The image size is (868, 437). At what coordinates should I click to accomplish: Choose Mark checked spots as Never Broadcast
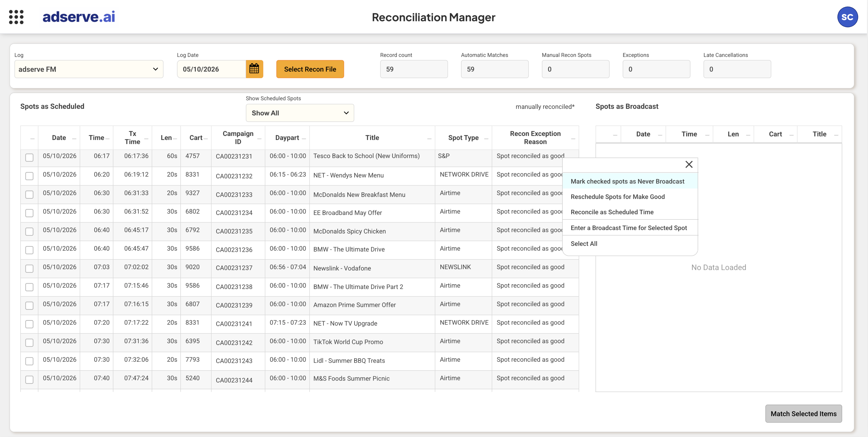(630, 181)
